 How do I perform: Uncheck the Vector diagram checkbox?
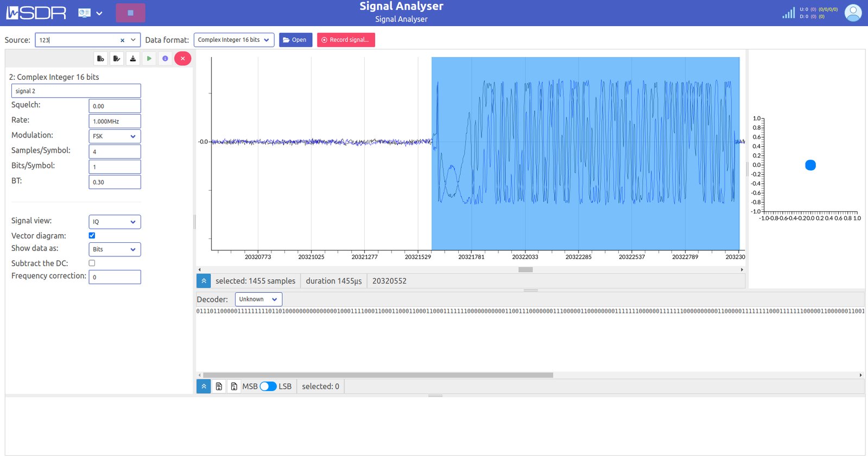[92, 235]
